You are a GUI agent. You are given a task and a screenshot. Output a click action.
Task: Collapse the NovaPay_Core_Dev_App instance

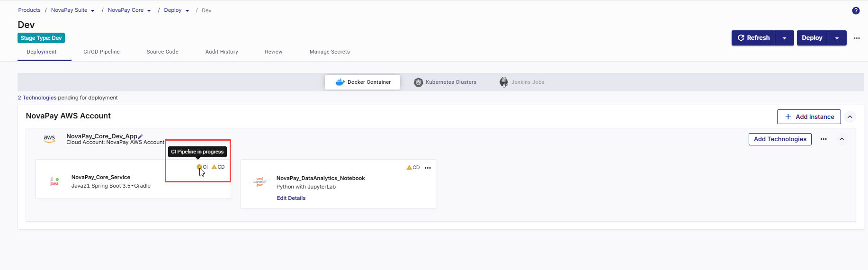[x=842, y=139]
